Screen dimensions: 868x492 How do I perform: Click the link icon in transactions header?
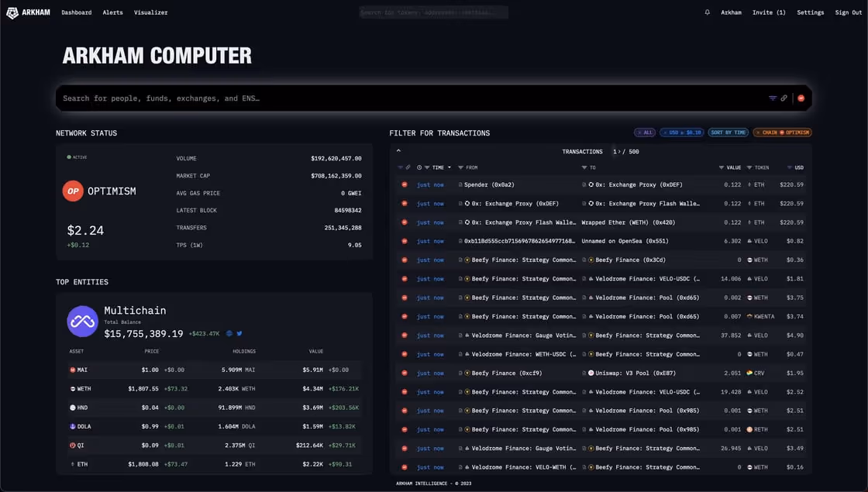(408, 167)
